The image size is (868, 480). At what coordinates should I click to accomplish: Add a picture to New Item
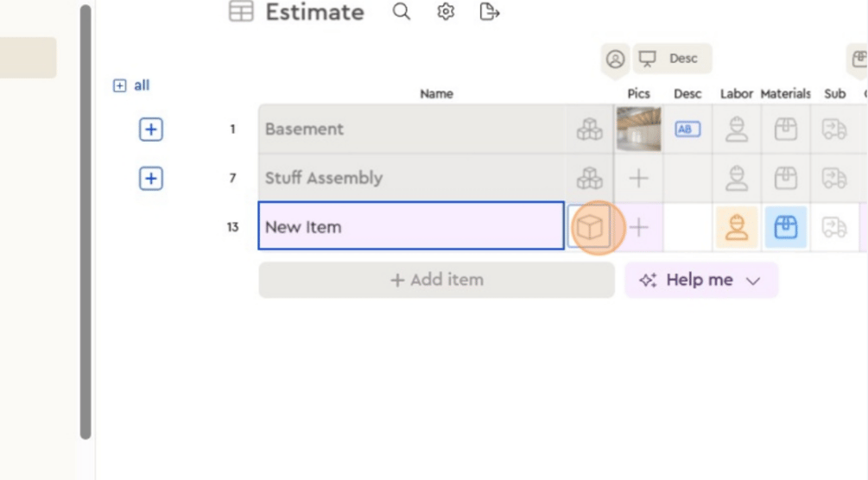638,227
